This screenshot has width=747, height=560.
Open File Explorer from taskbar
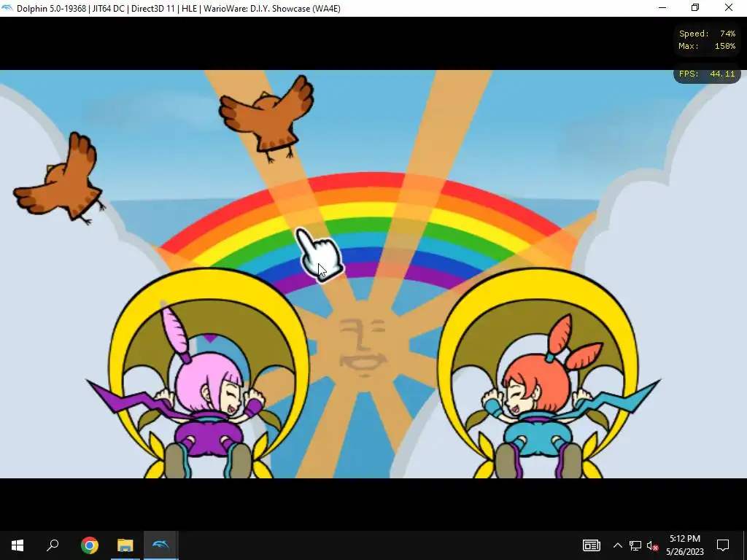point(125,545)
